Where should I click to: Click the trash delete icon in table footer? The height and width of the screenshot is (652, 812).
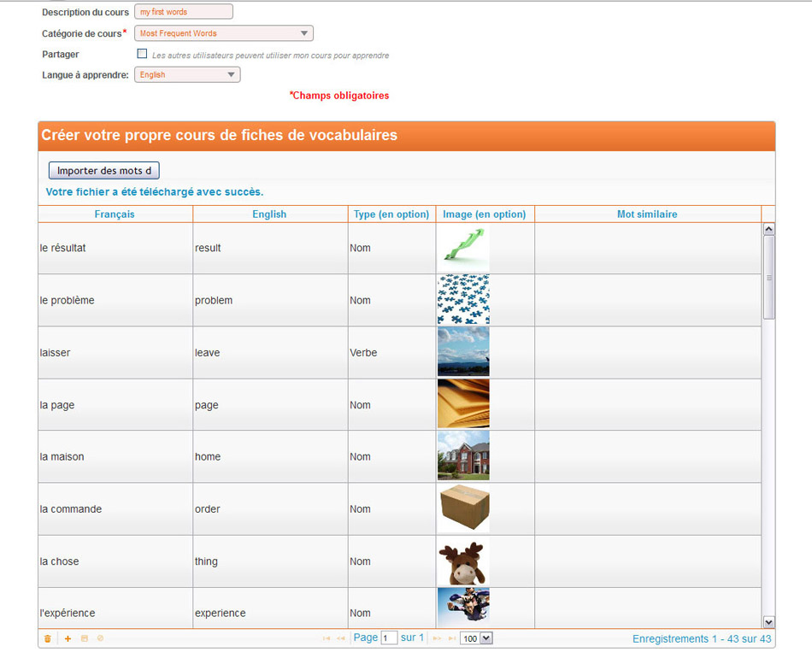tap(47, 638)
